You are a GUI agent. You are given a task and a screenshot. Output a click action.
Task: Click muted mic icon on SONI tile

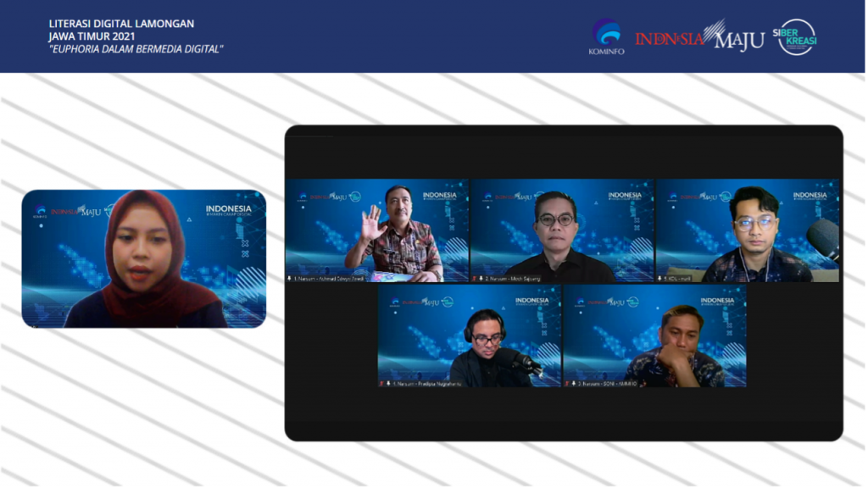coord(568,383)
